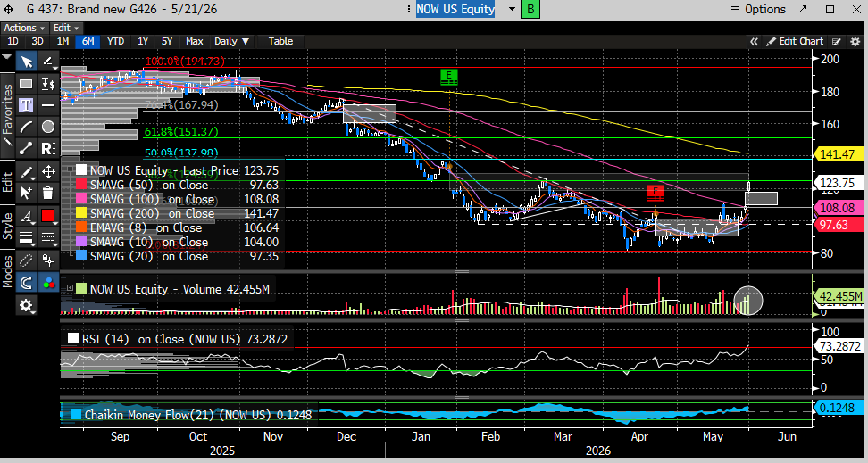
Task: Toggle the RGB color circles mode
Action: [x=48, y=282]
